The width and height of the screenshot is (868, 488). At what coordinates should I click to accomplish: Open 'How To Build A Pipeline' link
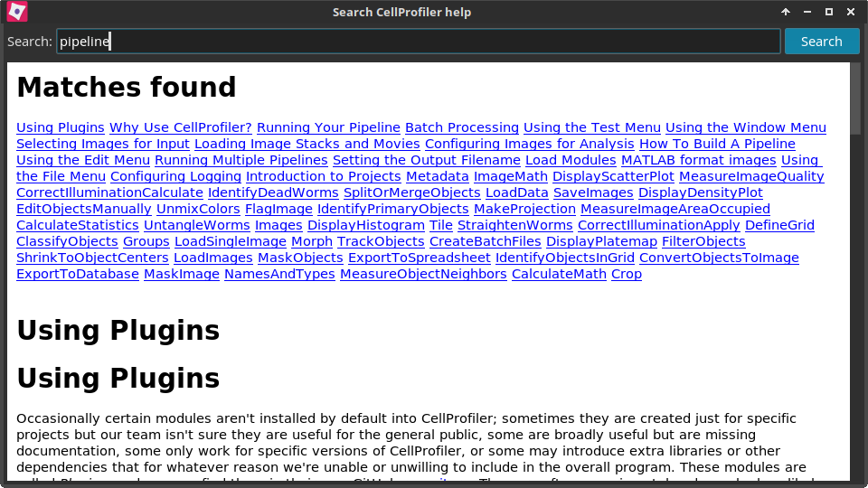pos(717,144)
